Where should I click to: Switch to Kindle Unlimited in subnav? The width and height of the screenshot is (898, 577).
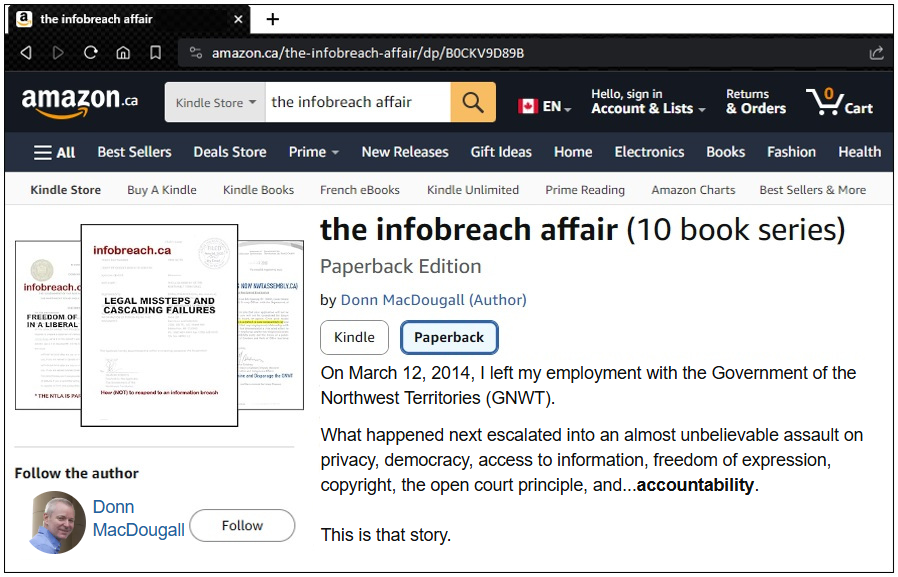(472, 190)
